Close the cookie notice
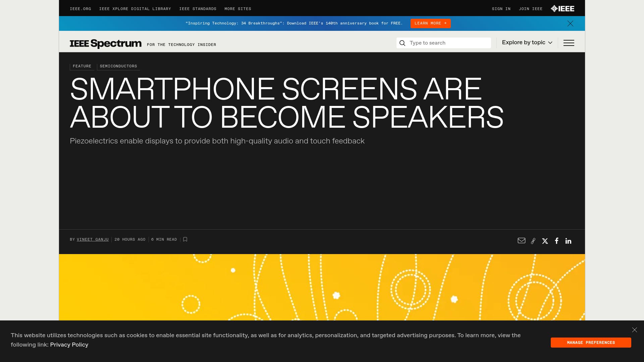Viewport: 644px width, 362px height. 635,330
